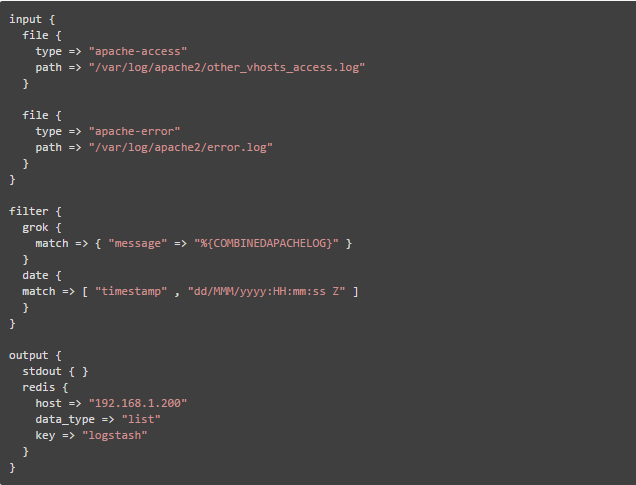The image size is (636, 485).
Task: Click the "date" filter keyword
Action: (x=35, y=275)
